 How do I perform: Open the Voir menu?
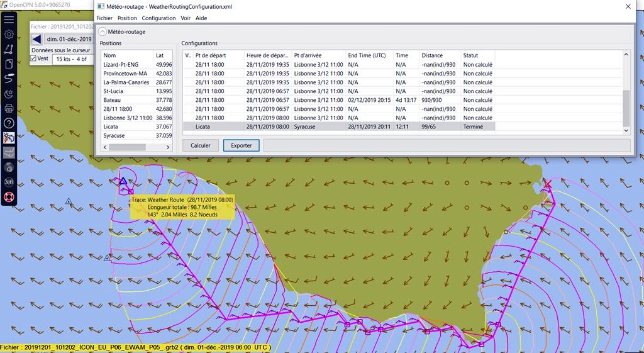click(186, 18)
